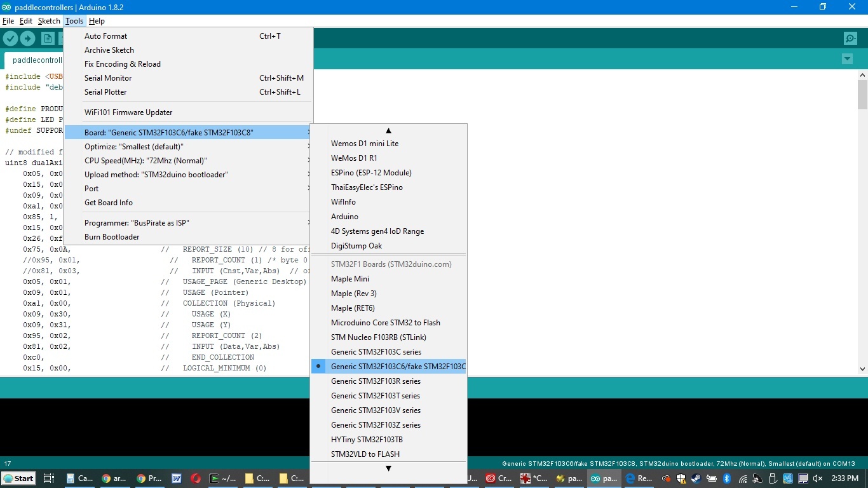The width and height of the screenshot is (868, 488).
Task: Open the Sketch menu
Action: [49, 21]
